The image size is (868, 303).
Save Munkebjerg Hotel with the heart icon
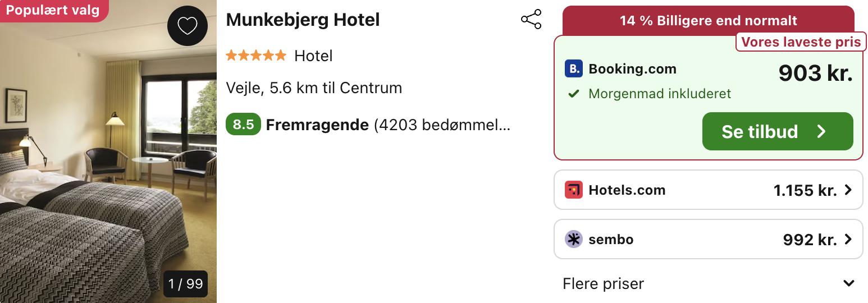188,25
